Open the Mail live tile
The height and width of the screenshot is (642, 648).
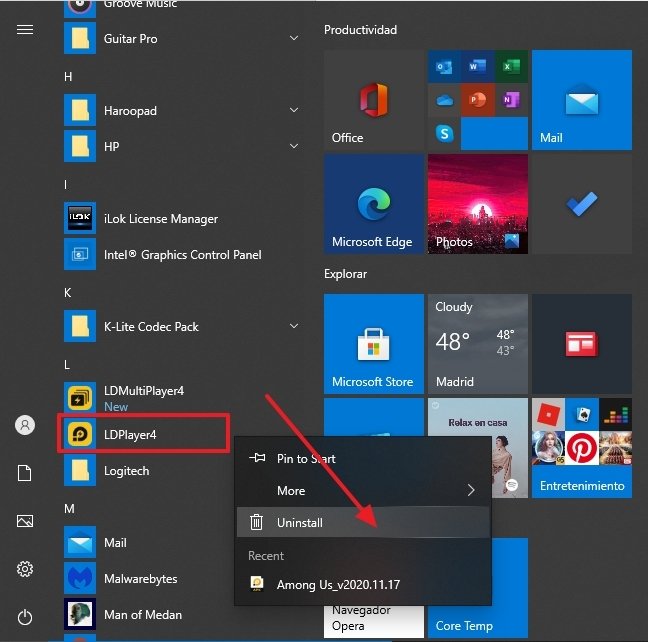tap(582, 100)
